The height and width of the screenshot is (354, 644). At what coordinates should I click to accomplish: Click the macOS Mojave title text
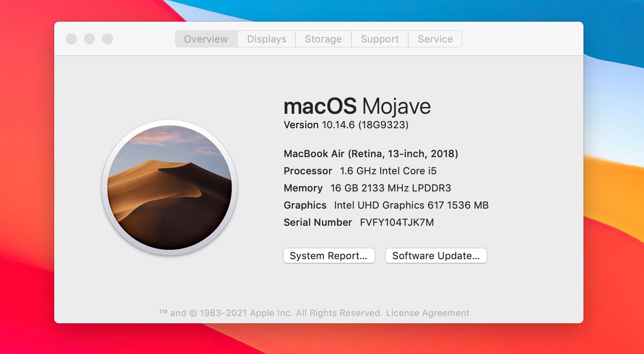click(357, 107)
